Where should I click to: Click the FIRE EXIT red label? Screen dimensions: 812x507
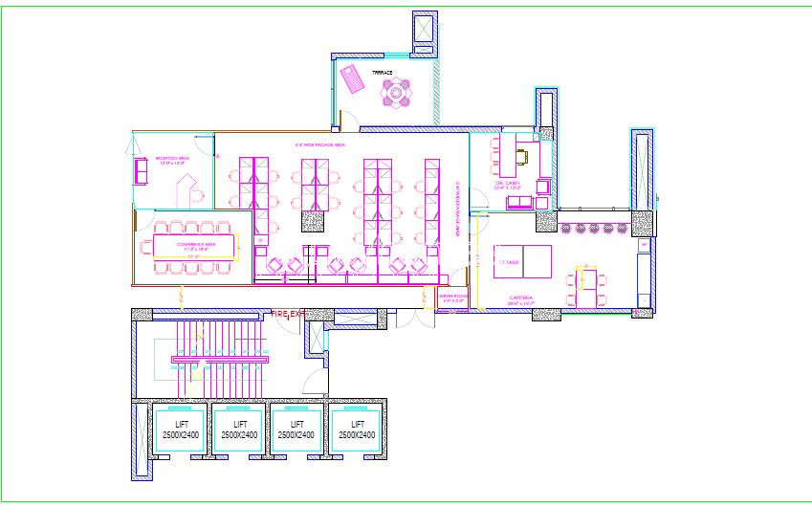(x=286, y=314)
